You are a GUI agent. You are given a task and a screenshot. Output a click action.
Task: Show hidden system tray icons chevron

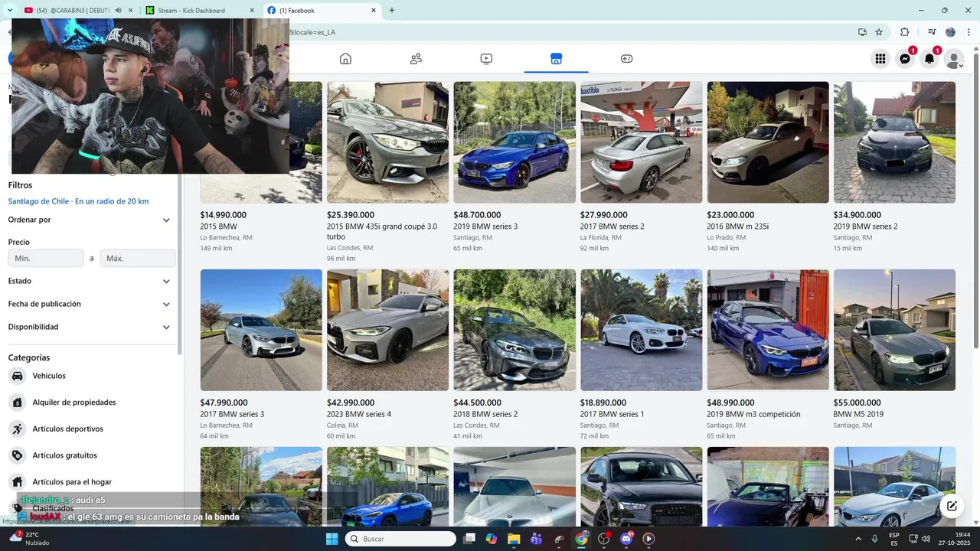click(x=857, y=539)
